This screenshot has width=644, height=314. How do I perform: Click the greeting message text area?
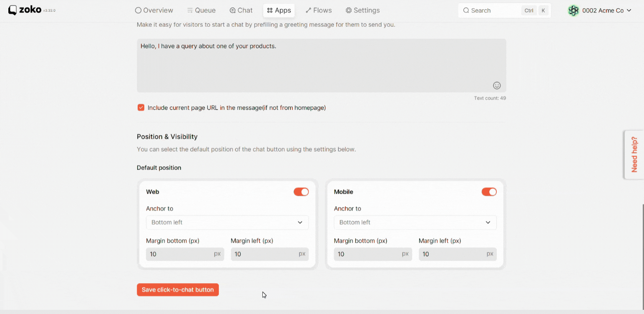coord(321,65)
